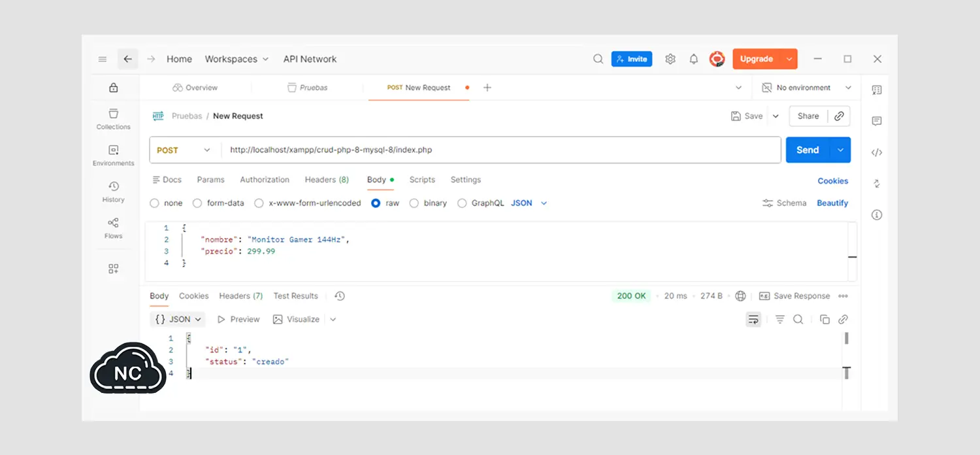Open the Flows sidebar icon

[114, 228]
